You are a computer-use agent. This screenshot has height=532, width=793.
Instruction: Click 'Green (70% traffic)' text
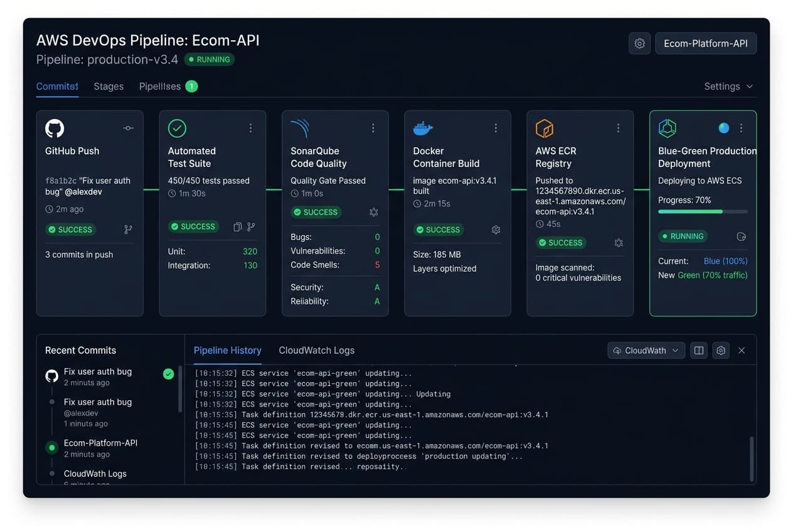(x=713, y=275)
